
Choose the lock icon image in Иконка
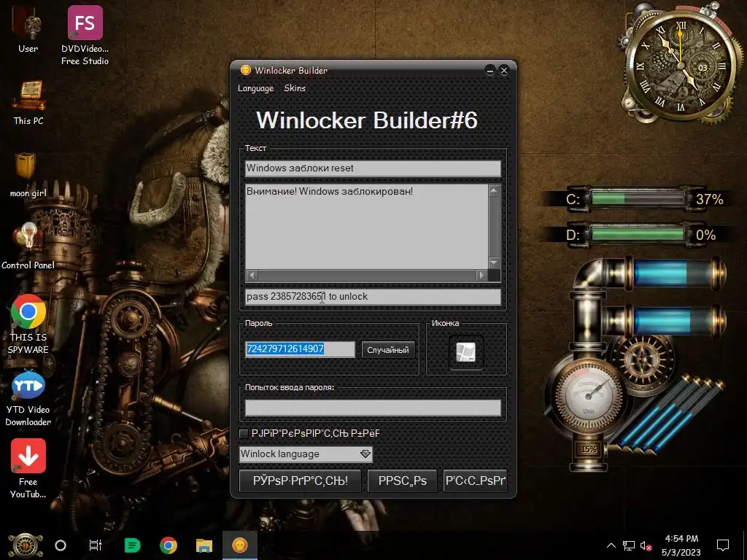466,352
